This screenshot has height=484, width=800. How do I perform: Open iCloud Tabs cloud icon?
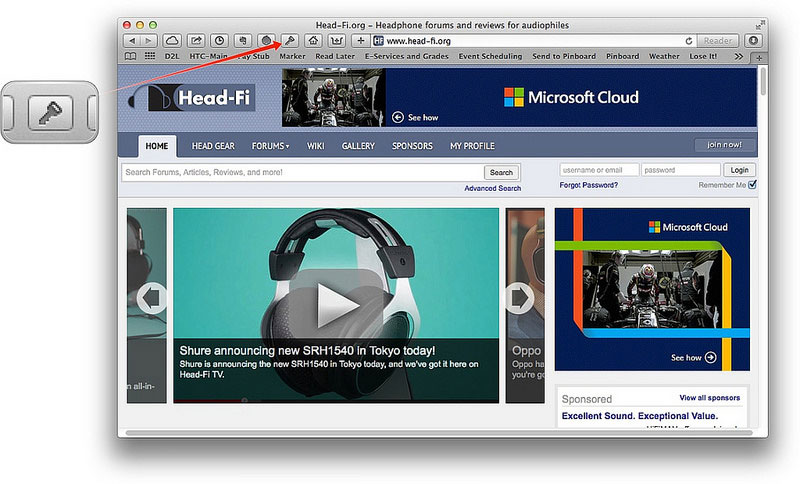[172, 41]
